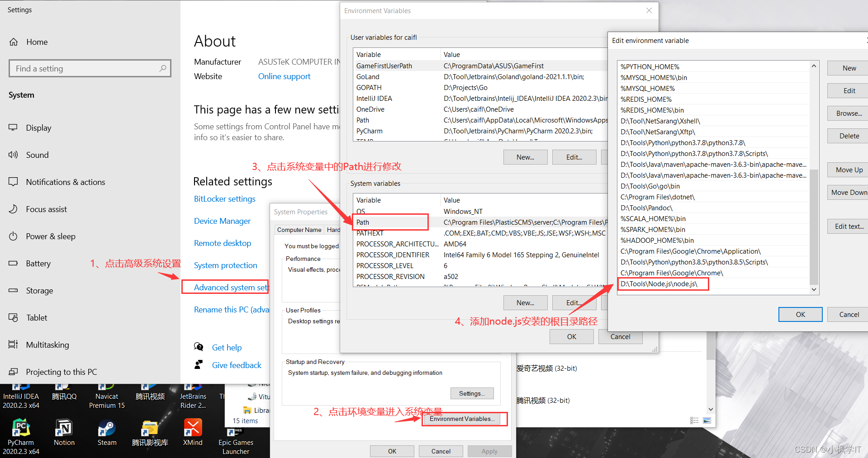
Task: Open Remote desktop link
Action: point(222,243)
